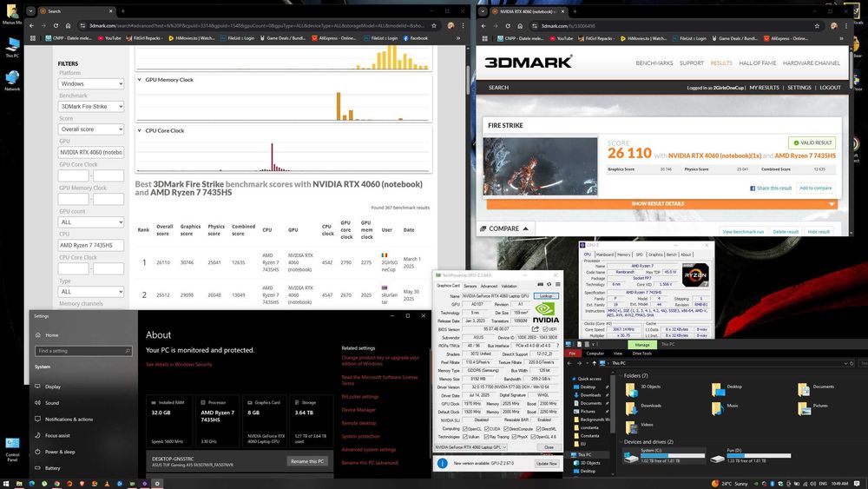
Task: Click the Windows Start button
Action: click(x=6, y=484)
